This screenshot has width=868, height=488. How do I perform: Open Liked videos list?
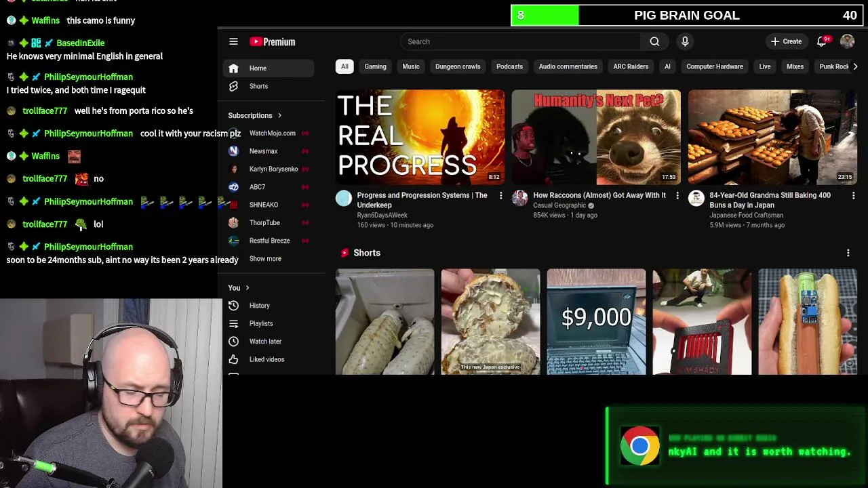coord(269,359)
